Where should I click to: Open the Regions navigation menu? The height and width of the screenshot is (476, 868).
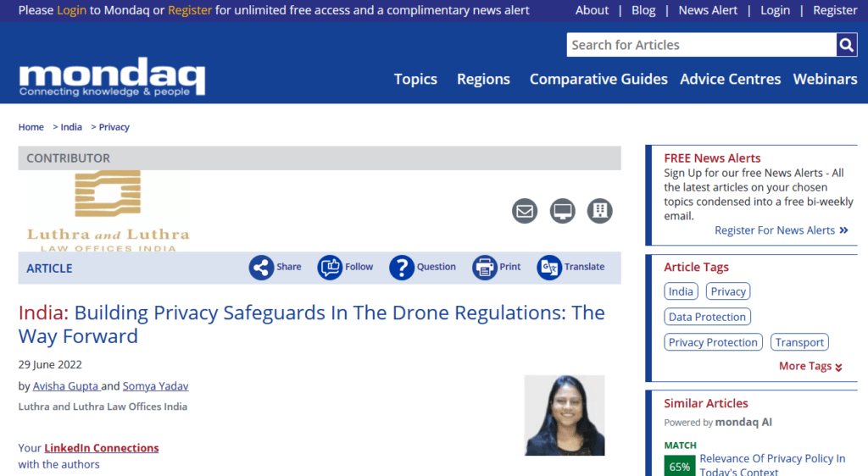pos(483,79)
